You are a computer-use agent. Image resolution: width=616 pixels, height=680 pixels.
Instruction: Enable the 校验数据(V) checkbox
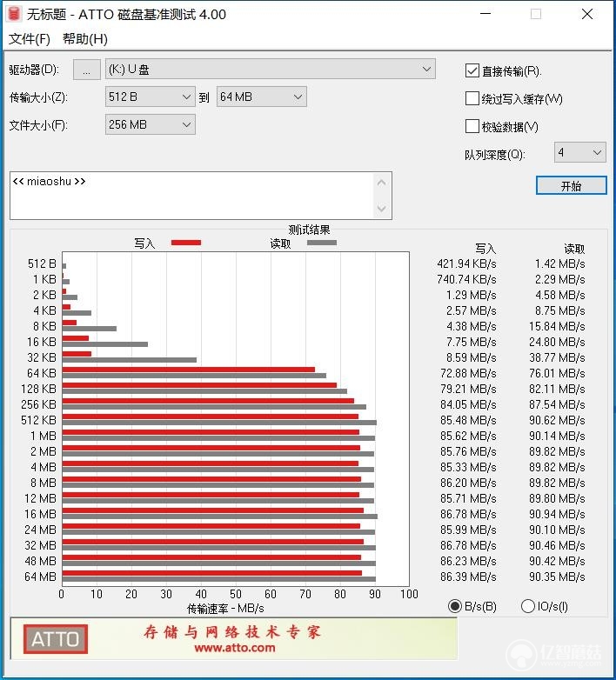coord(472,126)
